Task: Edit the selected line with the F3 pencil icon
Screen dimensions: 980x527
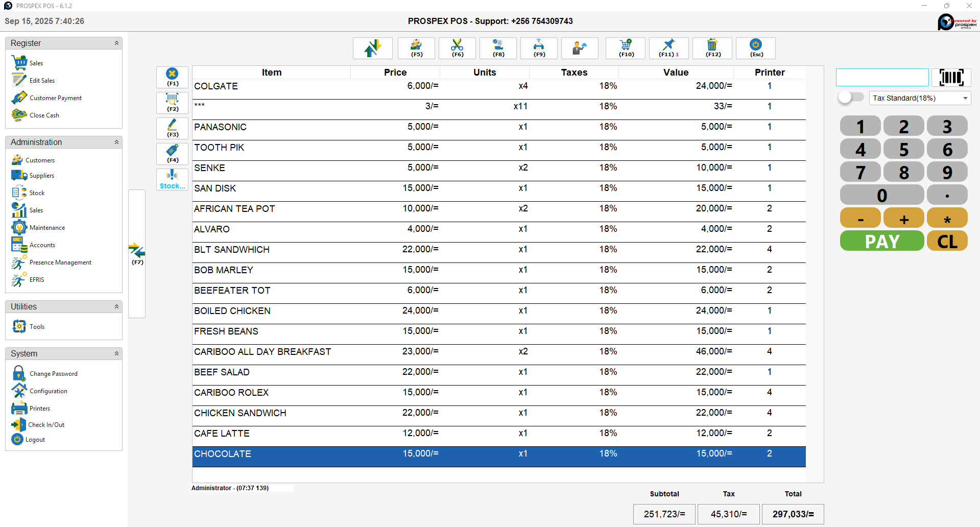Action: [x=172, y=128]
